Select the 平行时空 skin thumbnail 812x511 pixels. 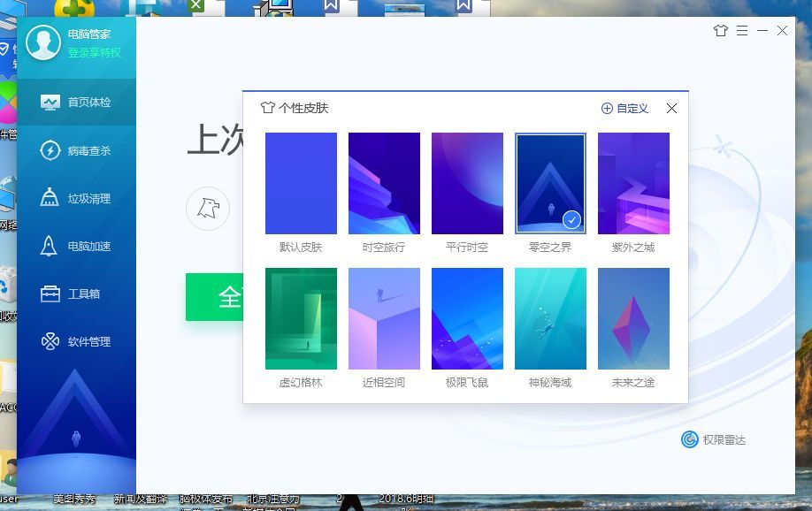click(467, 183)
